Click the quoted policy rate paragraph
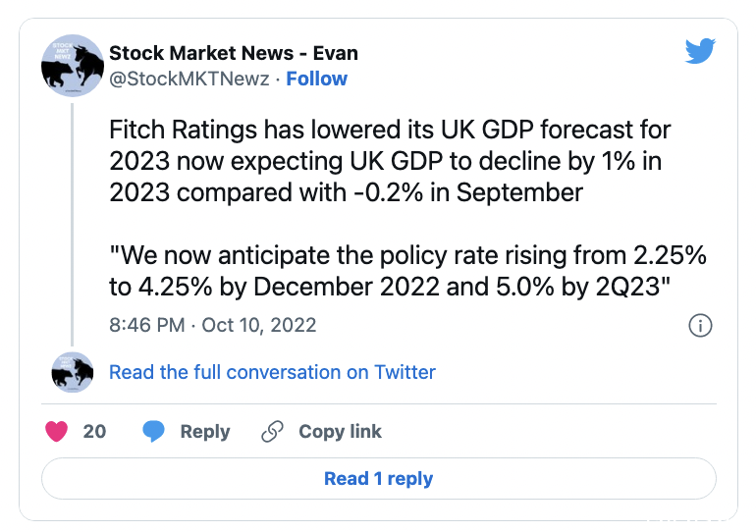 point(407,271)
